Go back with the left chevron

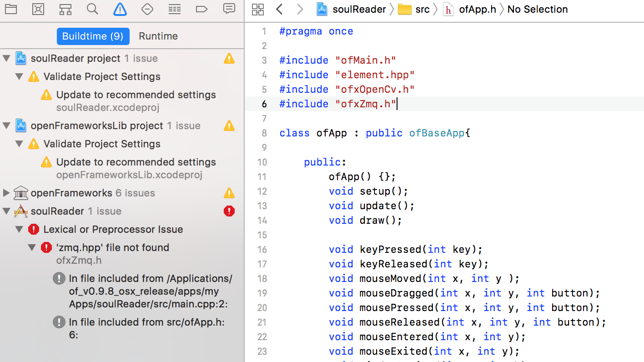pyautogui.click(x=280, y=9)
